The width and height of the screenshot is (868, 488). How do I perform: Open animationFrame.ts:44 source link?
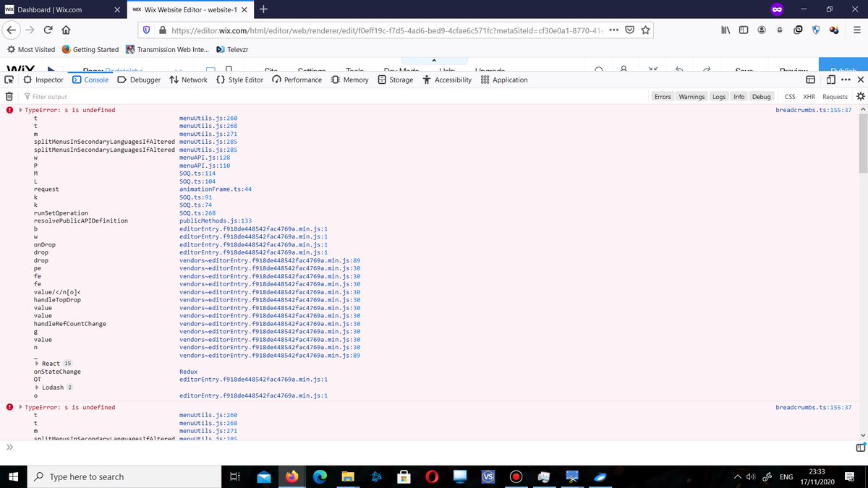[216, 189]
